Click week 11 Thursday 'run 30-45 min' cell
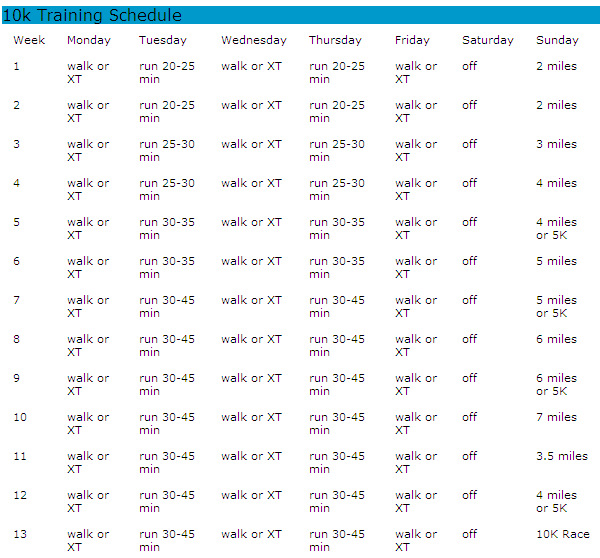Viewport: 600px width, 558px height. point(337,463)
